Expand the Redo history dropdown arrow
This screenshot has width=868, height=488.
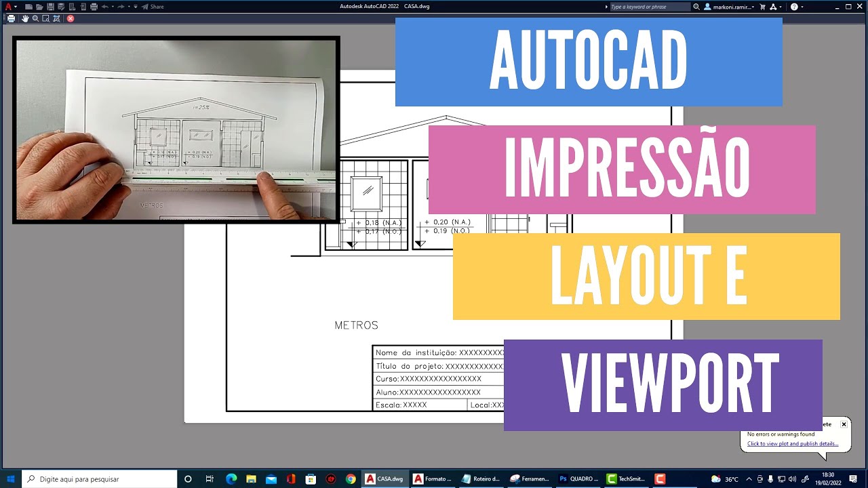click(129, 7)
